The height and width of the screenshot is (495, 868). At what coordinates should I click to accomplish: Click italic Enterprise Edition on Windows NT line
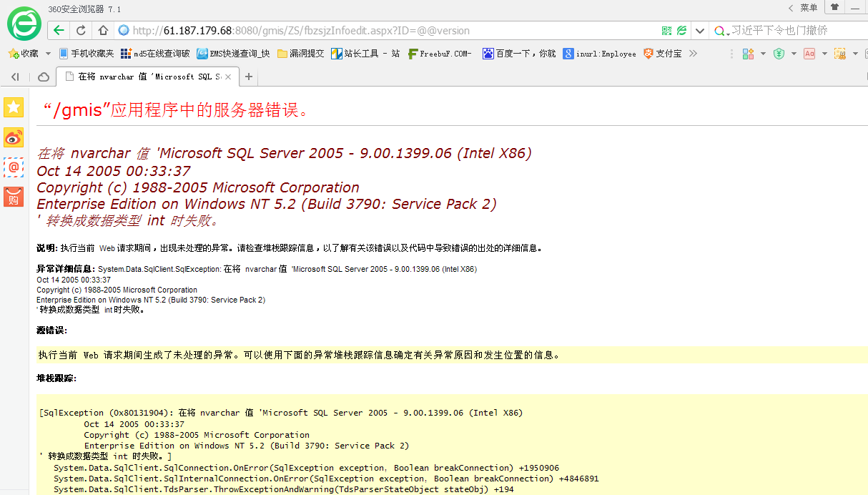point(267,204)
